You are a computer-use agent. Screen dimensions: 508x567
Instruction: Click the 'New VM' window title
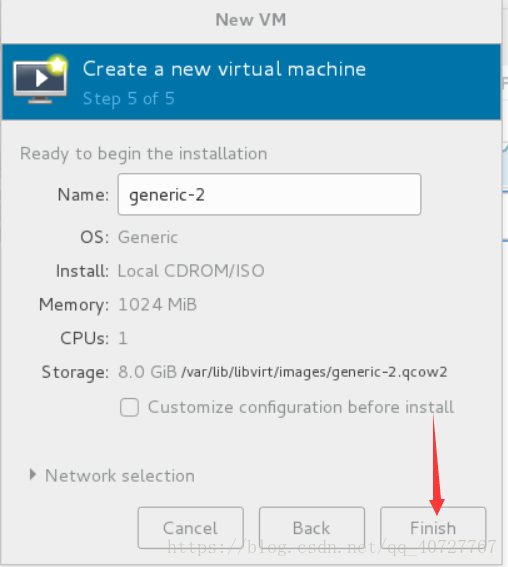click(x=251, y=20)
